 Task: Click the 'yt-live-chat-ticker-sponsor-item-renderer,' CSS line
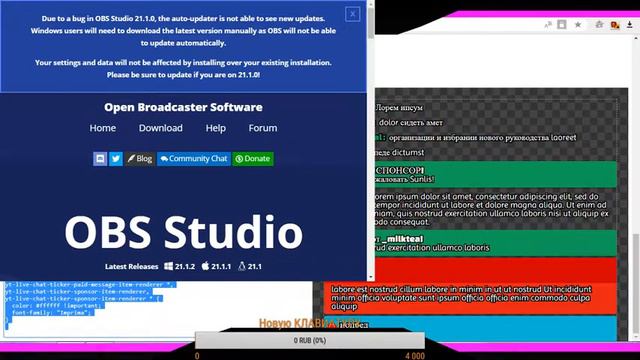79,292
